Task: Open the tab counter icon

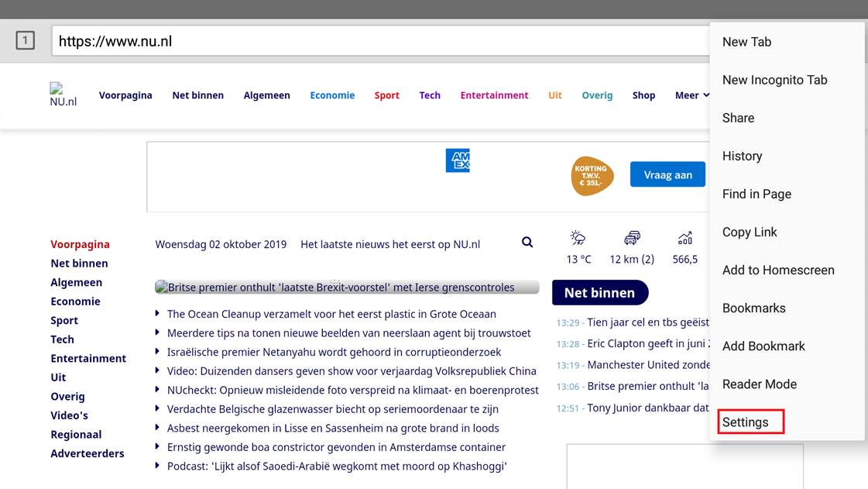Action: point(26,40)
